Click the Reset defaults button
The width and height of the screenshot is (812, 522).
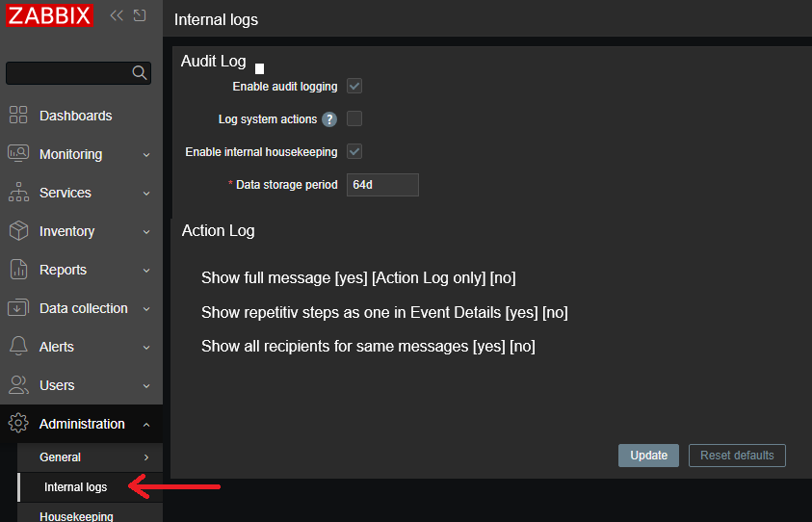[737, 456]
